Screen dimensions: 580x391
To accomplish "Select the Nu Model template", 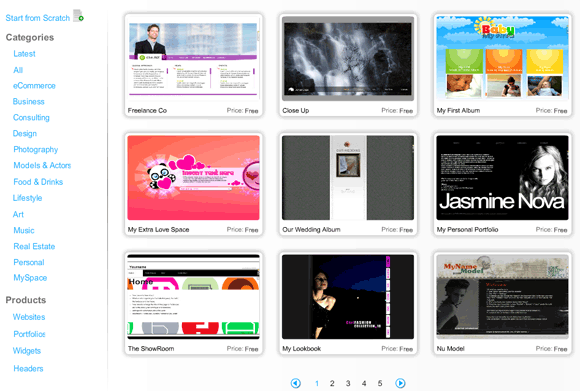I will 502,297.
